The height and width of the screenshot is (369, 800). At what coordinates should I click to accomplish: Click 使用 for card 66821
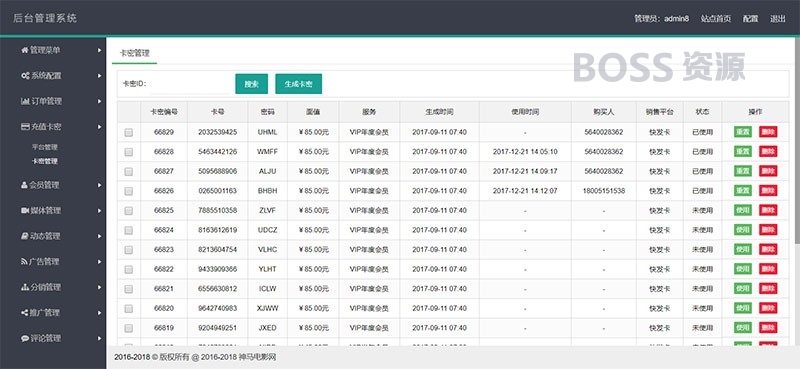pos(743,288)
